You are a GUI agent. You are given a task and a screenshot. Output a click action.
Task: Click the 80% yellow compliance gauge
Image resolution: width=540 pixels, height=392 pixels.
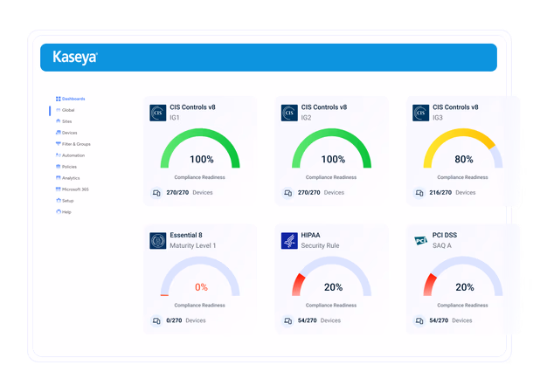[463, 148]
